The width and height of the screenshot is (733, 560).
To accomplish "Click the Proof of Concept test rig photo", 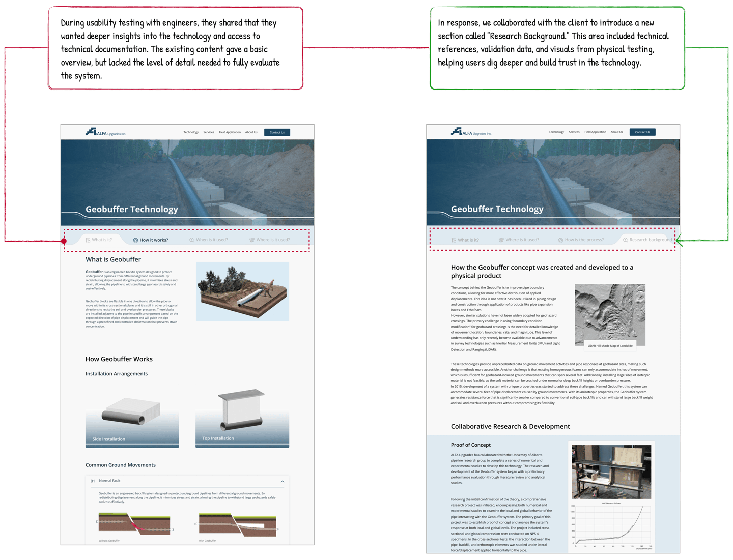I will [x=611, y=472].
